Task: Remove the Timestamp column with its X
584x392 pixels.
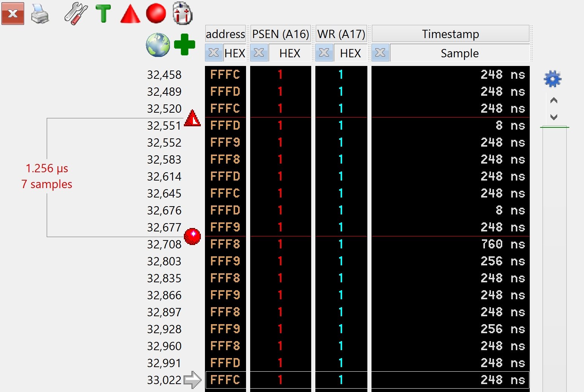Action: (x=380, y=53)
